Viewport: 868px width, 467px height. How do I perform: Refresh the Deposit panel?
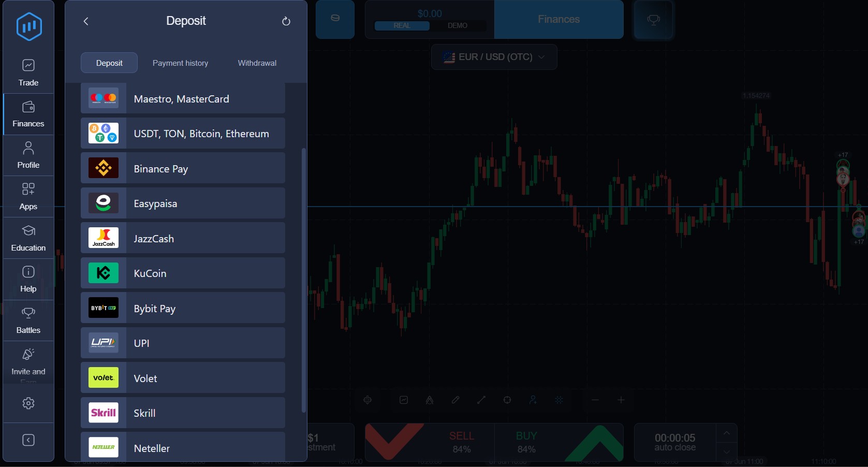tap(286, 21)
